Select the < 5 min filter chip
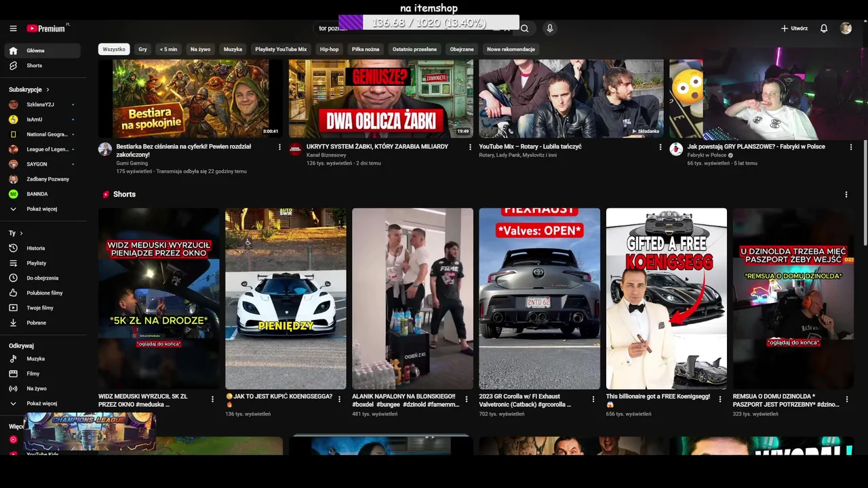The image size is (868, 488). (x=168, y=49)
